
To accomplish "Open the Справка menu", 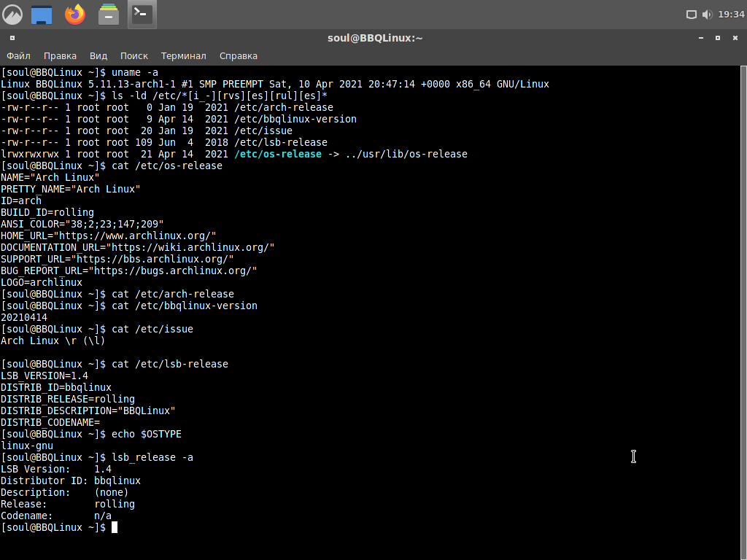I will [x=239, y=56].
